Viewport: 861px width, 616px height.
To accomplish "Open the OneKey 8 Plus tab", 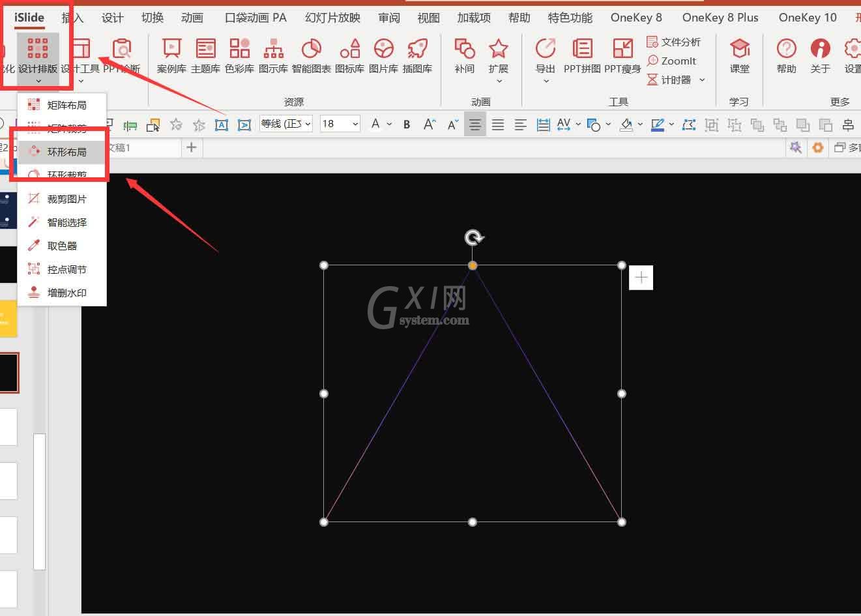I will pyautogui.click(x=720, y=18).
